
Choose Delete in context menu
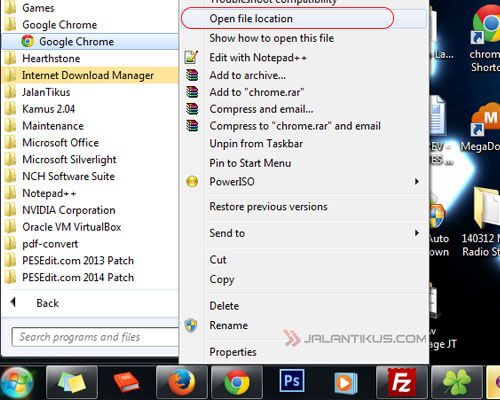tap(224, 306)
